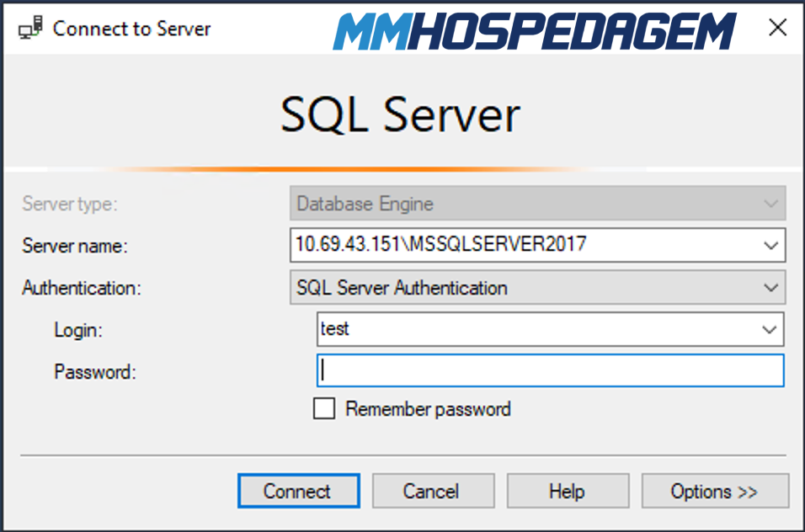Expand the Server name dropdown arrow
805x532 pixels.
point(770,246)
